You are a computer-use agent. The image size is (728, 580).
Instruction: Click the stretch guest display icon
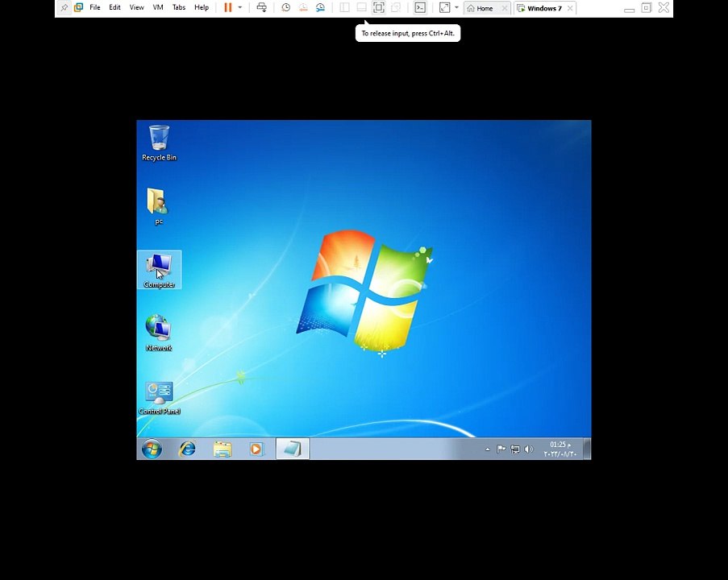tap(444, 7)
